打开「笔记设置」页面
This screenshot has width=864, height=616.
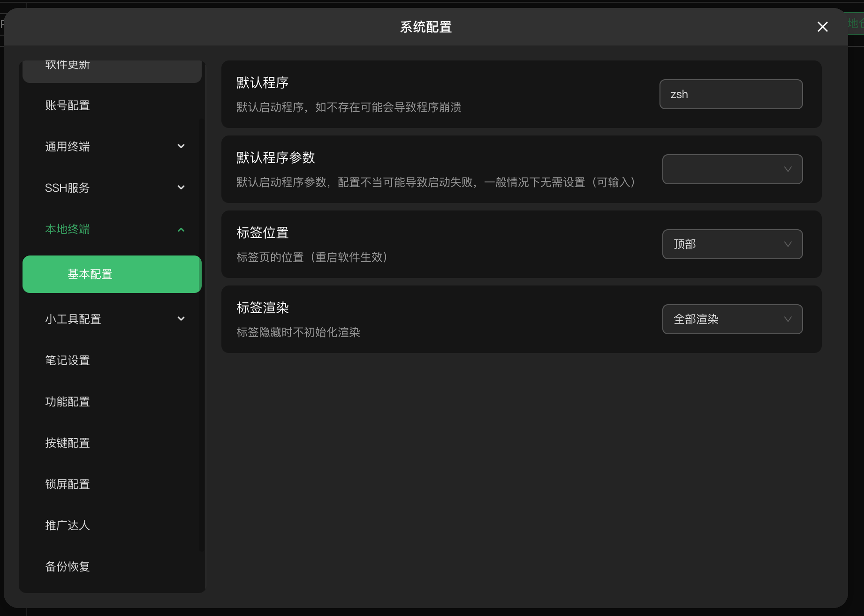[x=68, y=360]
